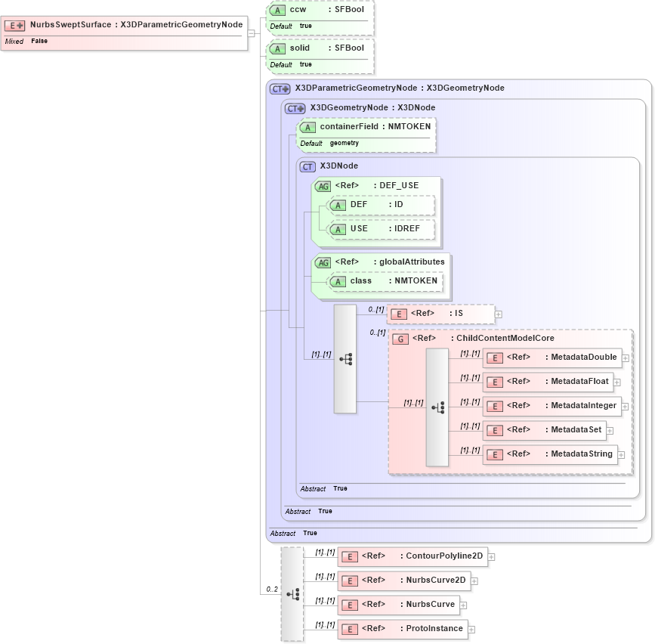Click the ': NurbsCurve2D' reference label

(433, 580)
